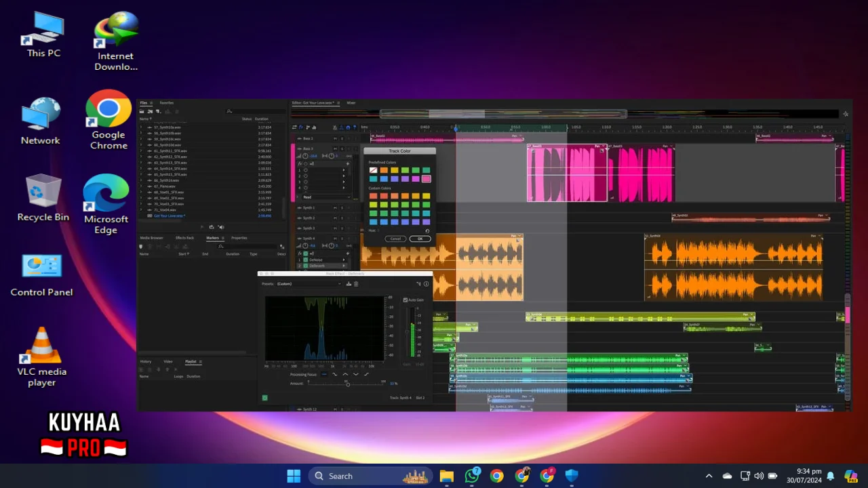Toggle the Auto Gain checkbox
Viewport: 868px width, 488px height.
[406, 300]
